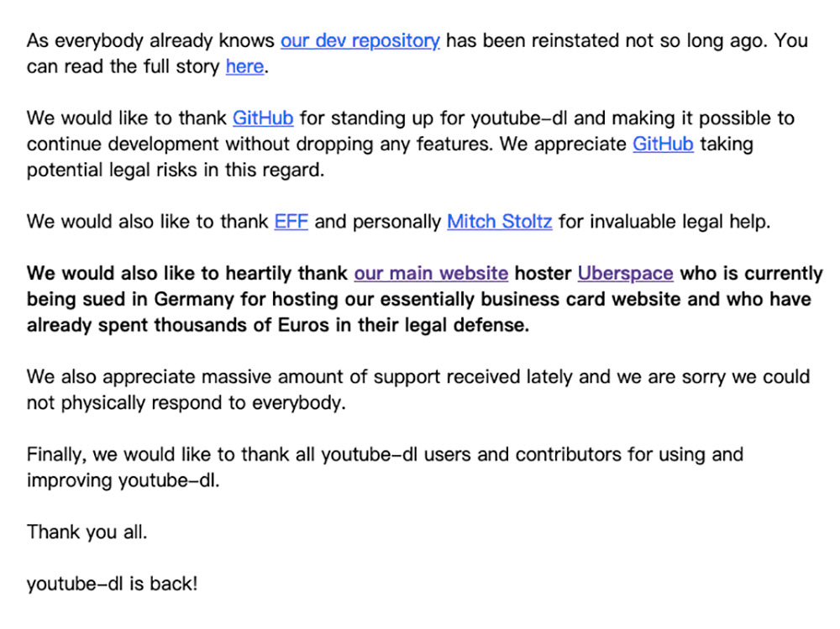
Task: Click the "youtube-dl is back!" closing line
Action: click(113, 584)
